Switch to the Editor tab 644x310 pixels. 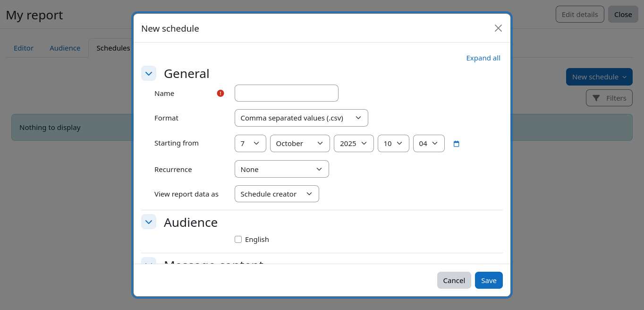(x=24, y=48)
